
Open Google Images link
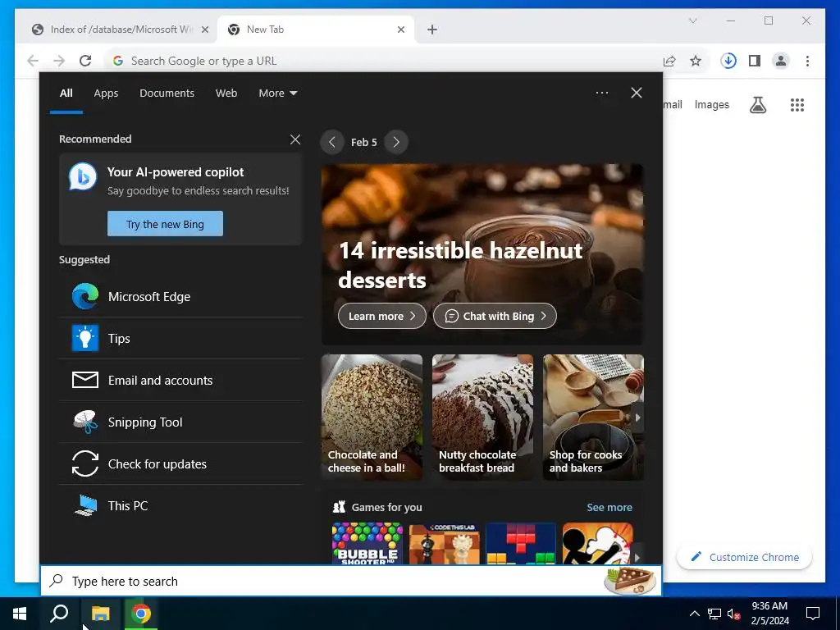click(x=711, y=104)
